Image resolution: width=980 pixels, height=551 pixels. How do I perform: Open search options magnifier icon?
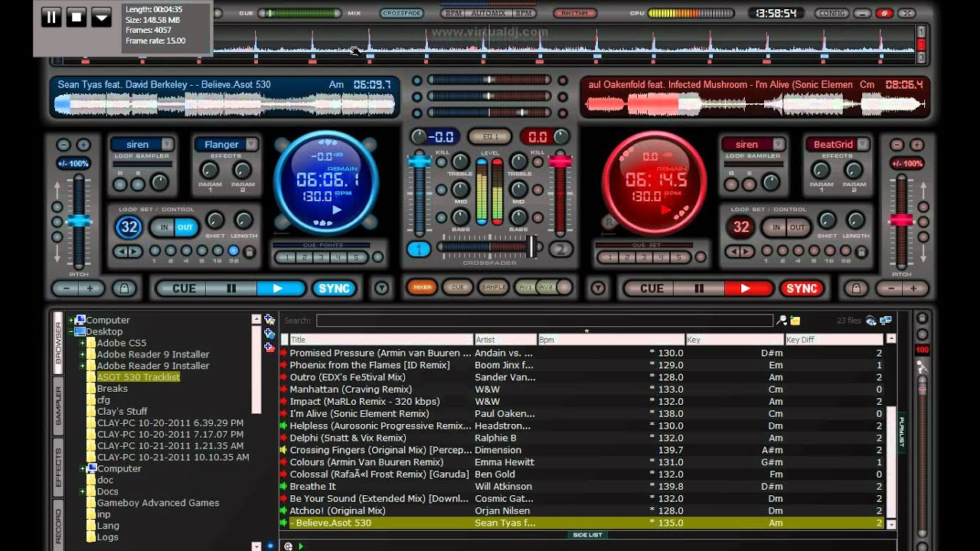(x=782, y=321)
